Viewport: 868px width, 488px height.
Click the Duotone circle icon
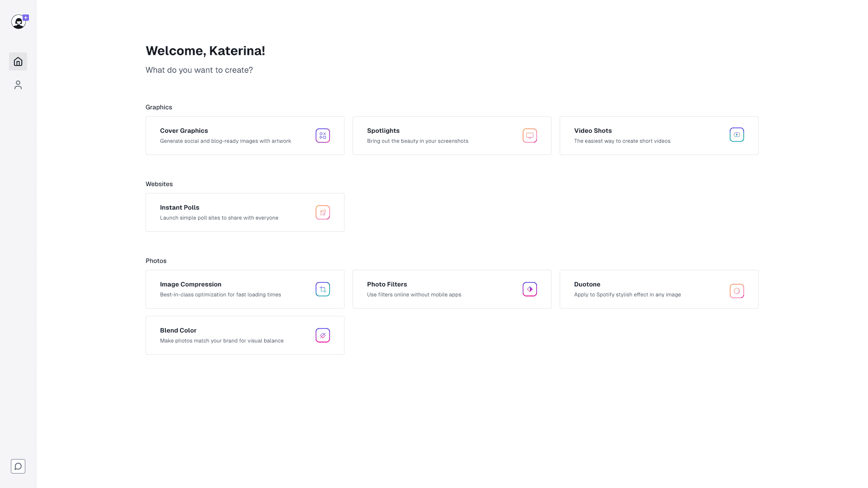[x=737, y=291]
